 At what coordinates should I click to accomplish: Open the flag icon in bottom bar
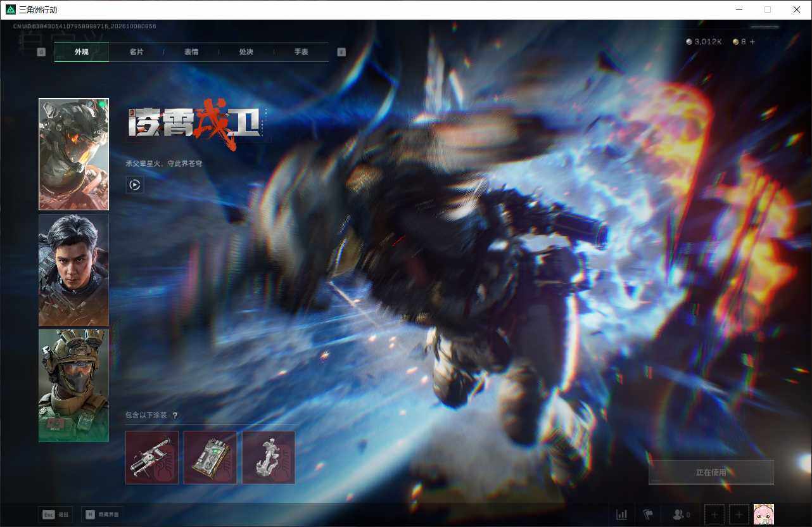tap(648, 514)
